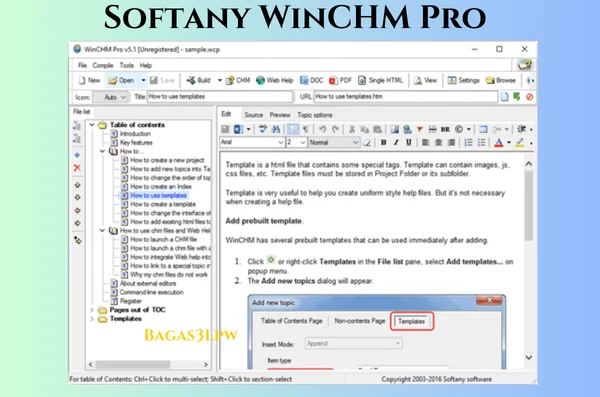
Task: Click the blue plus add icon in File list
Action: 77,155
